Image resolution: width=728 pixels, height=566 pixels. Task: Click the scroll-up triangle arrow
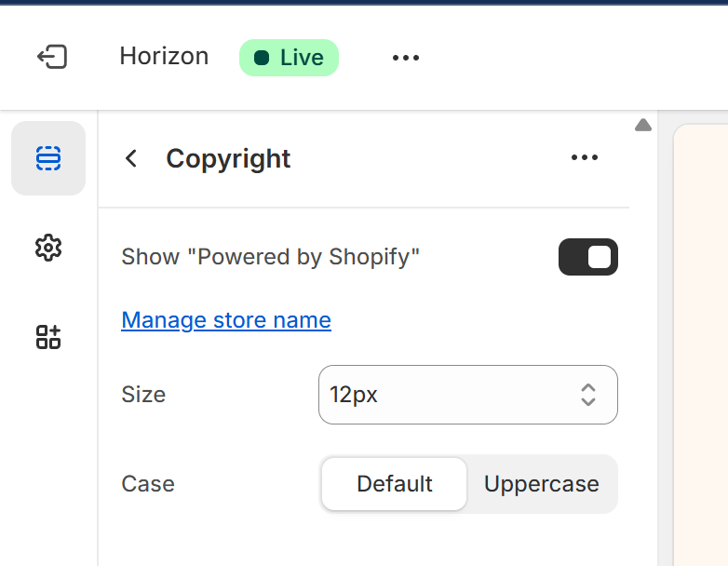coord(642,126)
